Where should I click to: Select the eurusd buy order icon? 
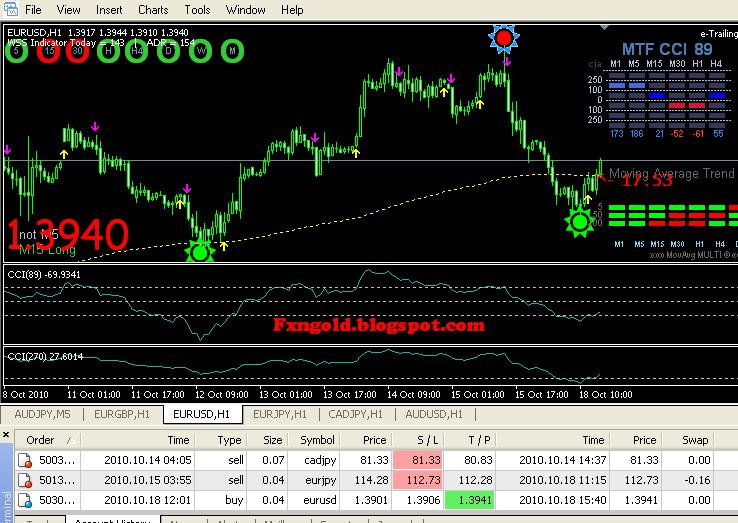24,500
